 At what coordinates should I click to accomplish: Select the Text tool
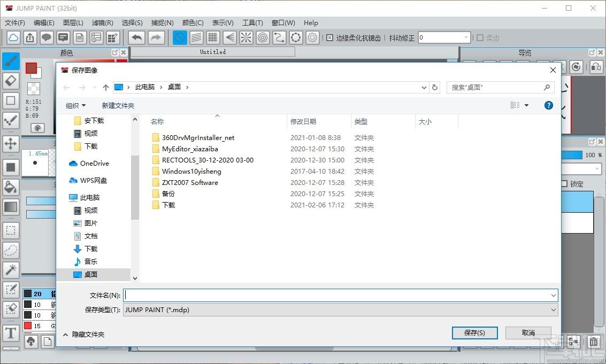pos(11,333)
